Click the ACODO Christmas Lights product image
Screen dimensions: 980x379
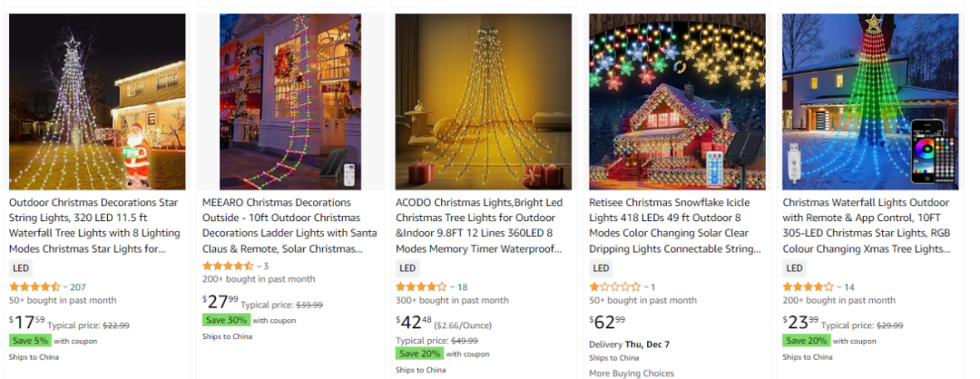coord(483,102)
